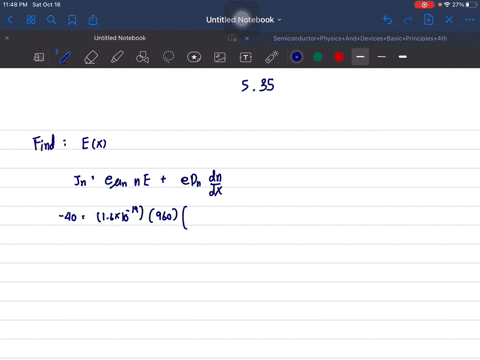Screen dimensions: 480x360
Task: Select the Text box tool
Action: 246,57
